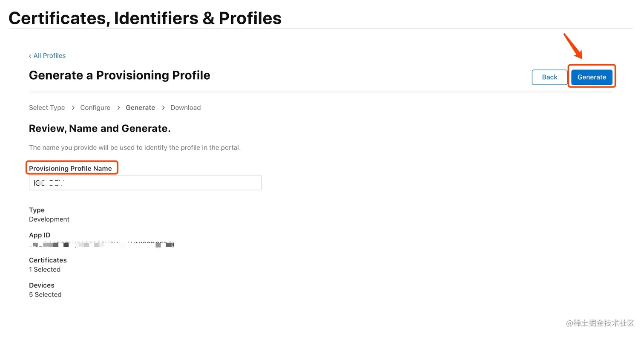Click the Generate button

(592, 77)
